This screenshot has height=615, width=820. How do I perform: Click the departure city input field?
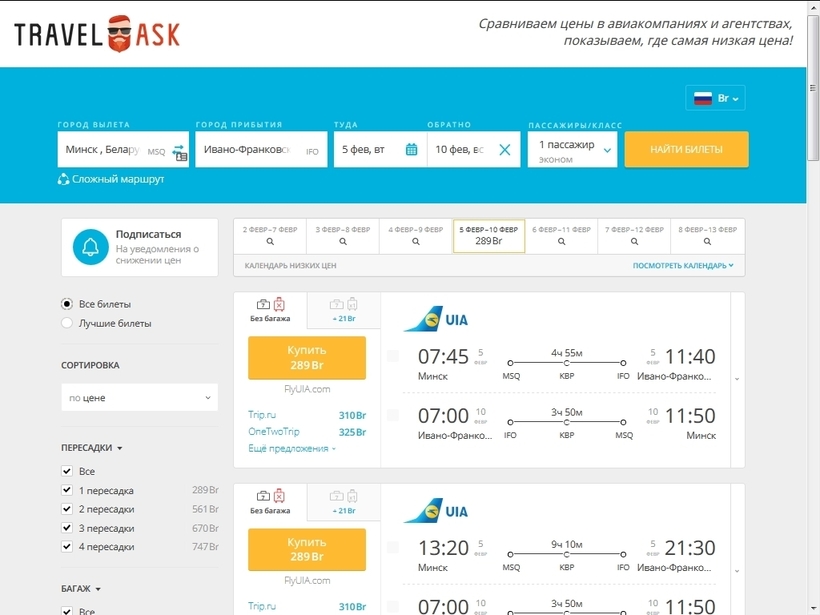(x=123, y=150)
